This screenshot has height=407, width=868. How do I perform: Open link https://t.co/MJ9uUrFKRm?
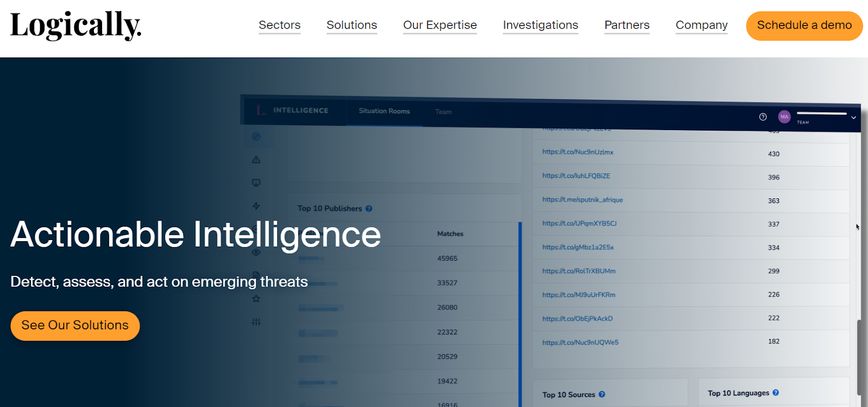point(579,295)
